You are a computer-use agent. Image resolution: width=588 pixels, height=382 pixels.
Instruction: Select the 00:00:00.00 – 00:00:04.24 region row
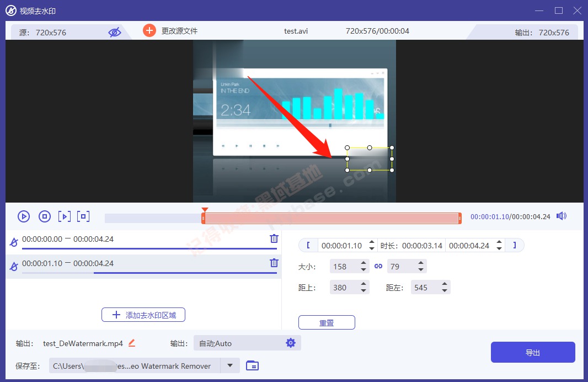pos(143,242)
